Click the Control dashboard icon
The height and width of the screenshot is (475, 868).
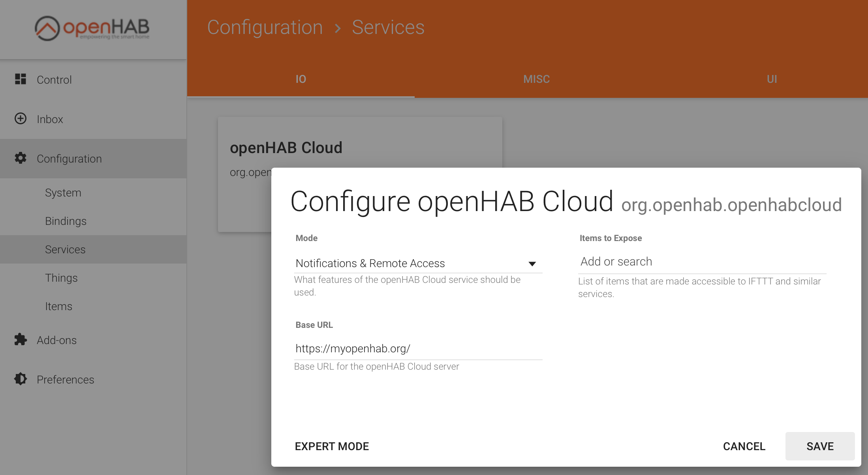point(21,79)
